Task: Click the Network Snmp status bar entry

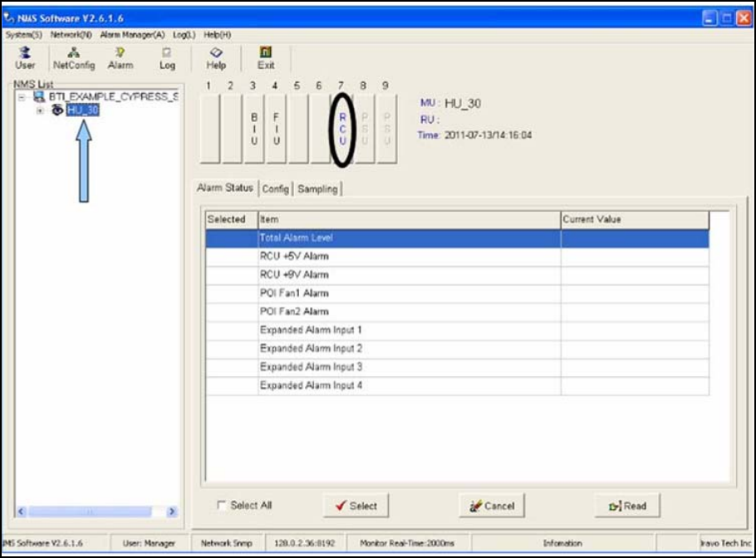Action: (226, 543)
